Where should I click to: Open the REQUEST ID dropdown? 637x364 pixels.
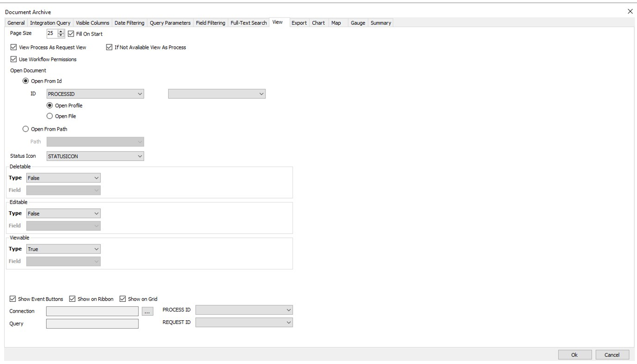(244, 322)
